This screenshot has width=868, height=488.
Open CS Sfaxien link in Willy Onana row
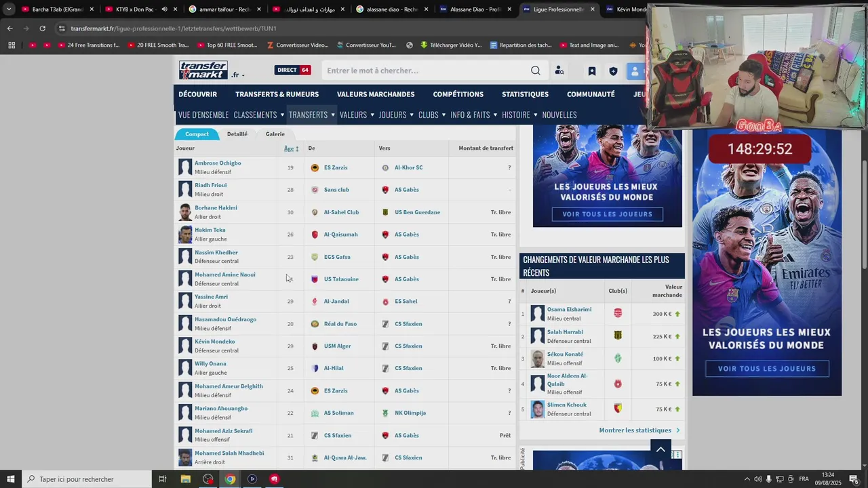[408, 368]
